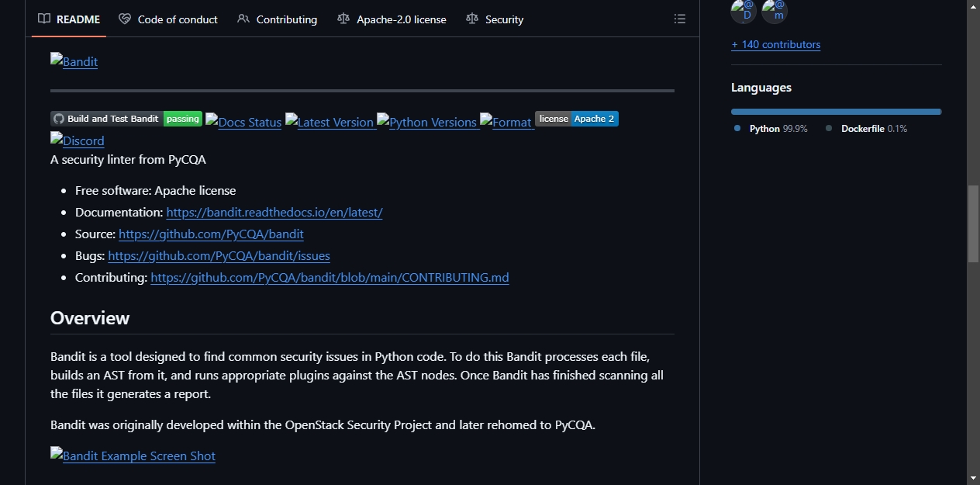Click the heart icon beside Code of conduct
980x485 pixels.
pyautogui.click(x=125, y=19)
